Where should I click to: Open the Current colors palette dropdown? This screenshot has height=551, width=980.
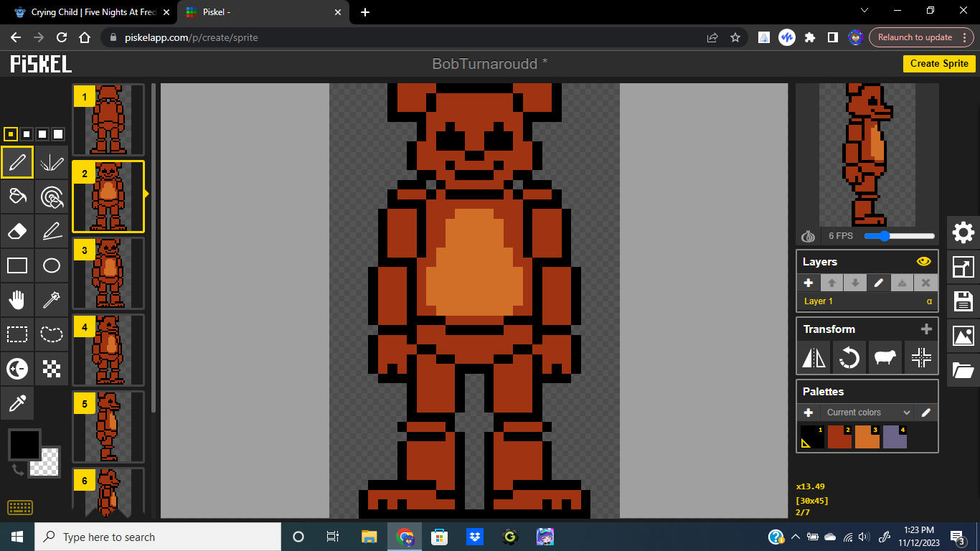coord(867,413)
